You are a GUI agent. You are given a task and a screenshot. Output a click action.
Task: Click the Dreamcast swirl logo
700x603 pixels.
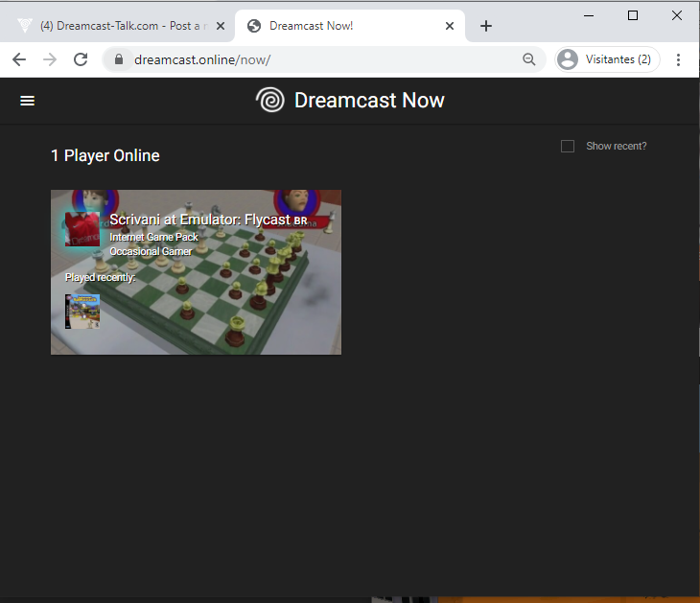point(270,100)
